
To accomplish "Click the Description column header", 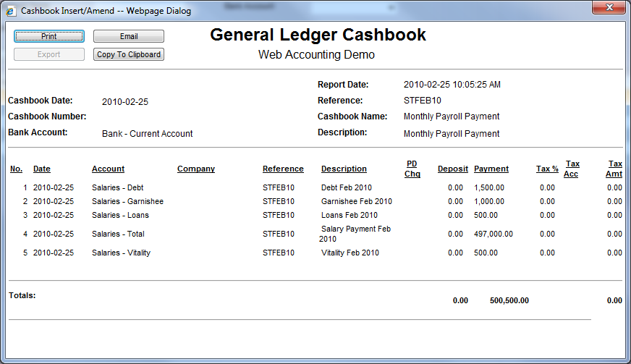I will (x=344, y=169).
